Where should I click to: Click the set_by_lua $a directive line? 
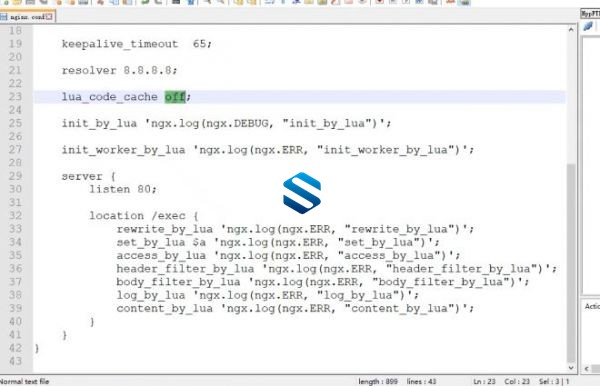tap(278, 242)
